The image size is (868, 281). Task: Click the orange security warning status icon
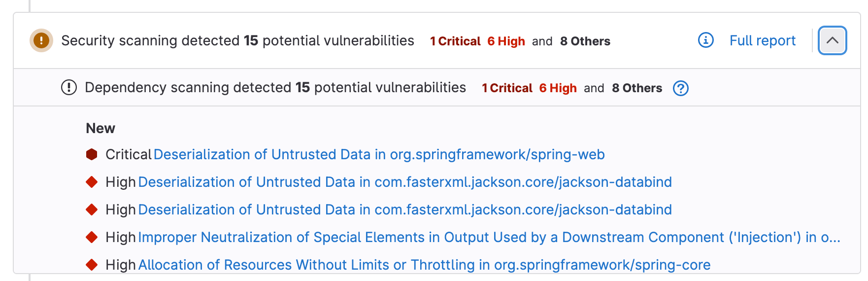point(41,40)
